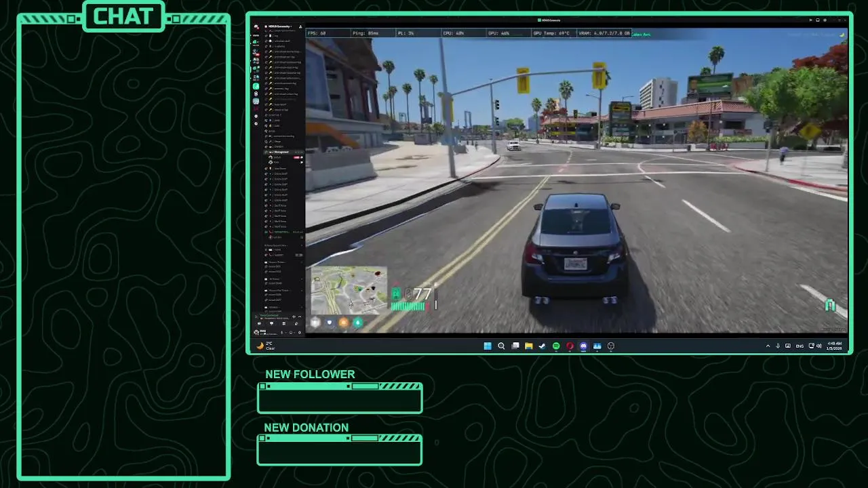The width and height of the screenshot is (868, 488).
Task: Click the orange HUD status icon under the minimap
Action: pyautogui.click(x=343, y=323)
